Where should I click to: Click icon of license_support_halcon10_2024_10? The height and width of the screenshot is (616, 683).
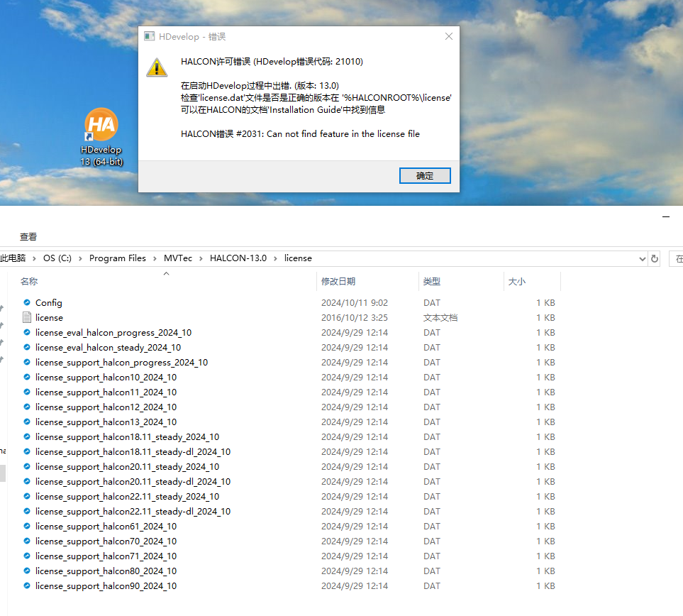tap(27, 377)
